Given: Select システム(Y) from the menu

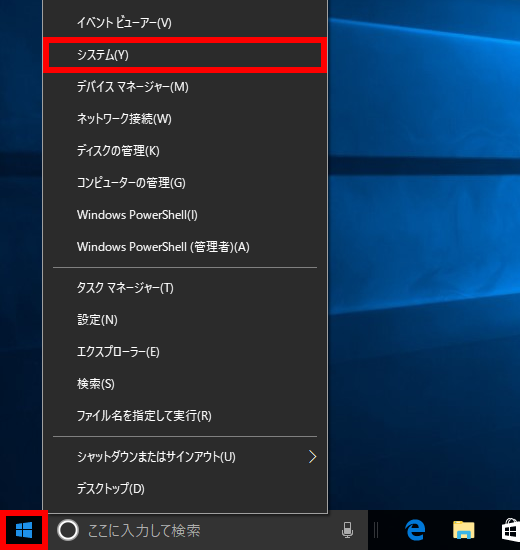Looking at the screenshot, I should (x=185, y=55).
